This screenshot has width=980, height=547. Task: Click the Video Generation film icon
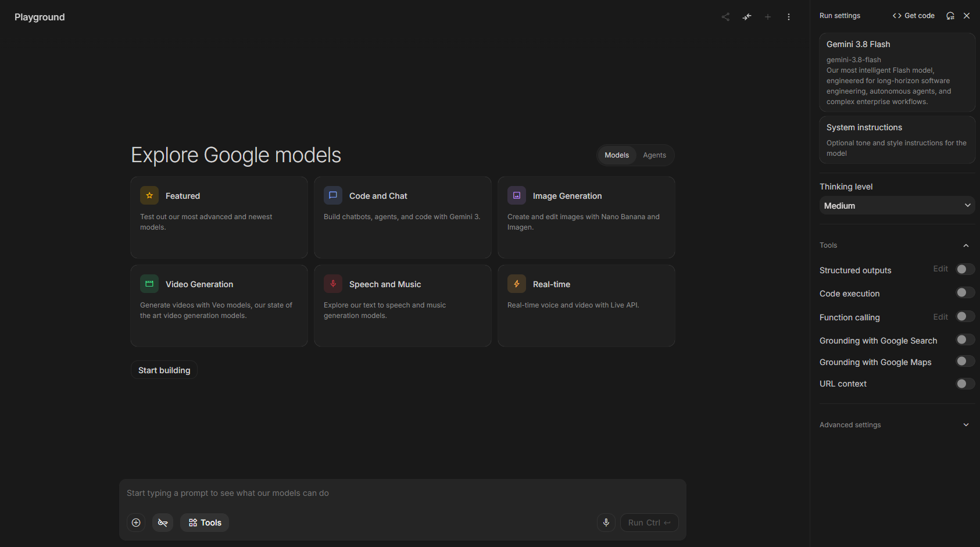pyautogui.click(x=149, y=284)
